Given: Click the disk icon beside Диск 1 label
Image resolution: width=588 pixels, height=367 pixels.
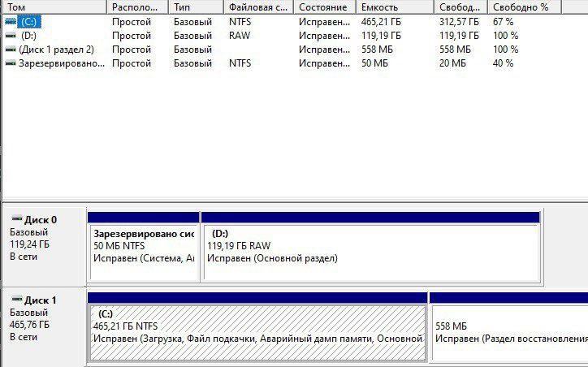Looking at the screenshot, I should point(17,299).
